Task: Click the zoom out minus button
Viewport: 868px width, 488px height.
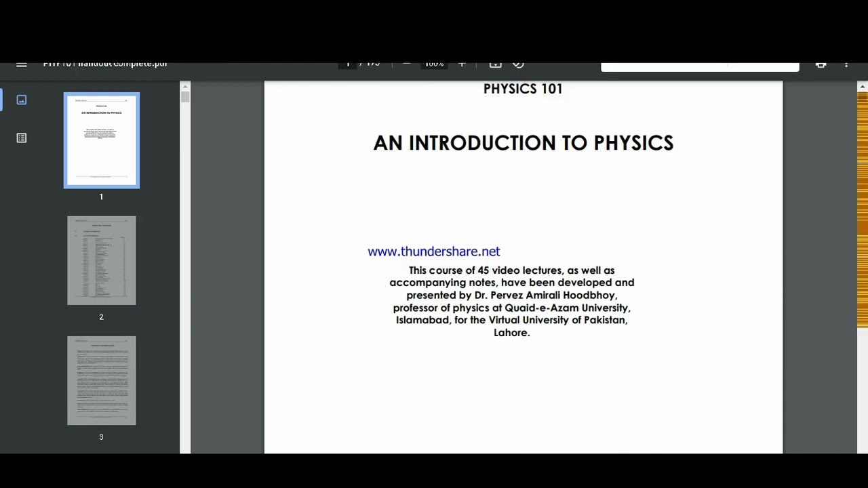Action: point(406,65)
